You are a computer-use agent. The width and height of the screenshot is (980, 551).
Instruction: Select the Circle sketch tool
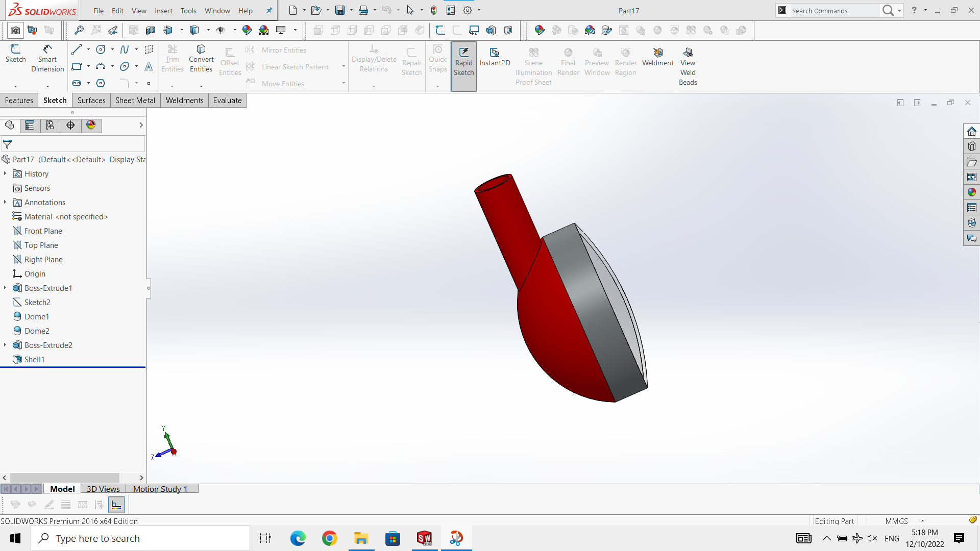pyautogui.click(x=101, y=49)
